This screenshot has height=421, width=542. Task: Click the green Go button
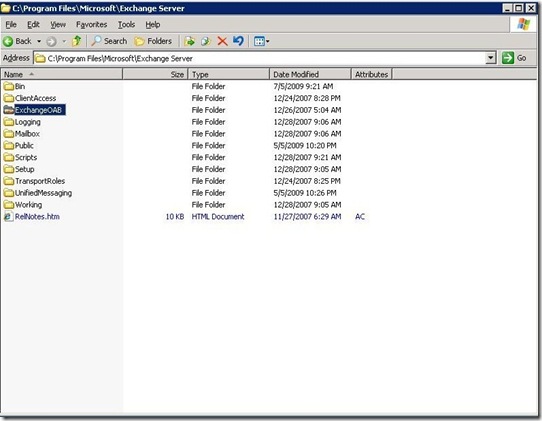pyautogui.click(x=514, y=58)
